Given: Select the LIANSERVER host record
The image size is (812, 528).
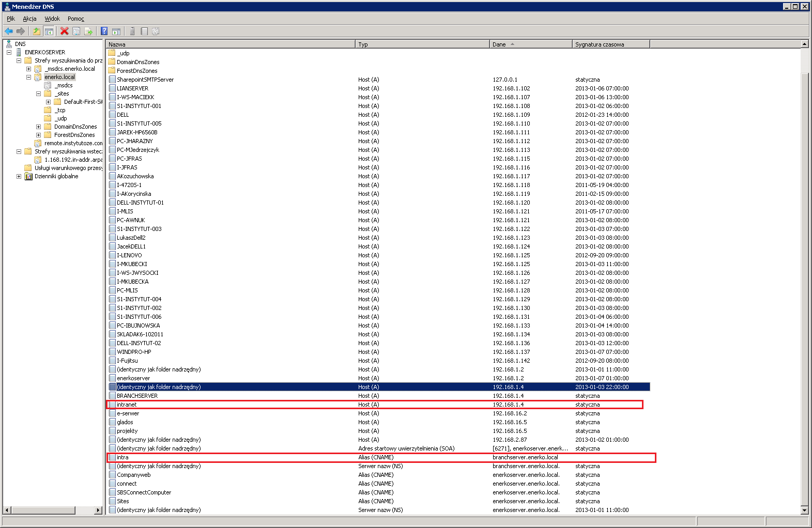Looking at the screenshot, I should pos(378,88).
